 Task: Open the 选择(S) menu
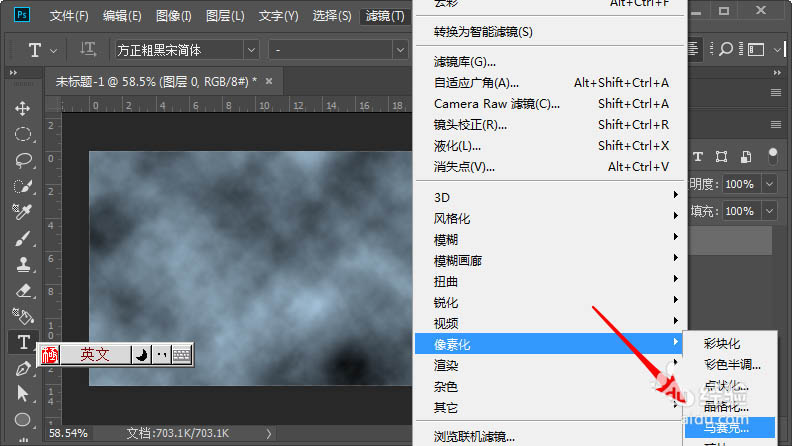(331, 16)
